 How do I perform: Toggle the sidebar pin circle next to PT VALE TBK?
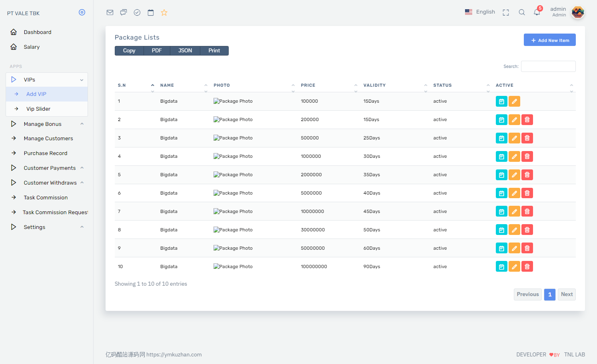click(x=82, y=12)
